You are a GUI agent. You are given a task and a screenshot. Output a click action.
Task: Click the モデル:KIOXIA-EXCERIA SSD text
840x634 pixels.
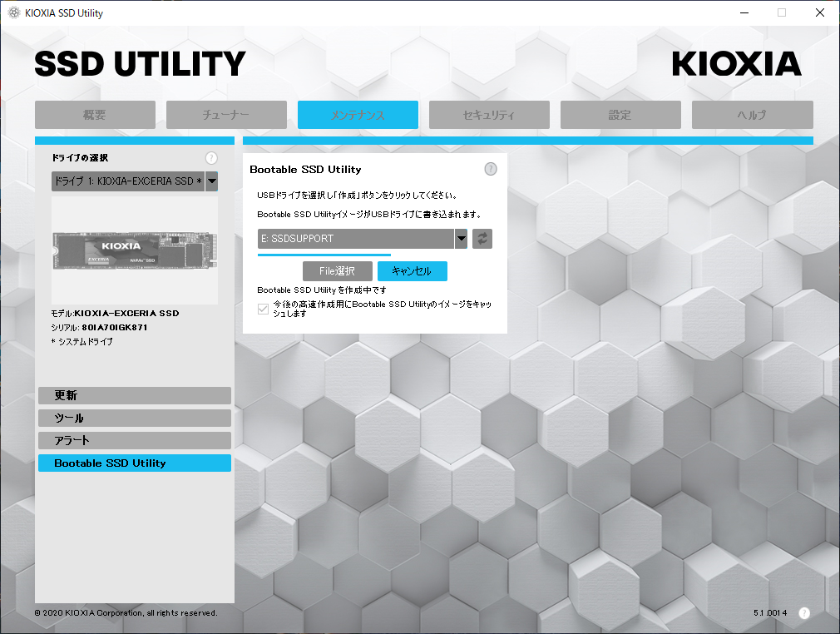(115, 314)
